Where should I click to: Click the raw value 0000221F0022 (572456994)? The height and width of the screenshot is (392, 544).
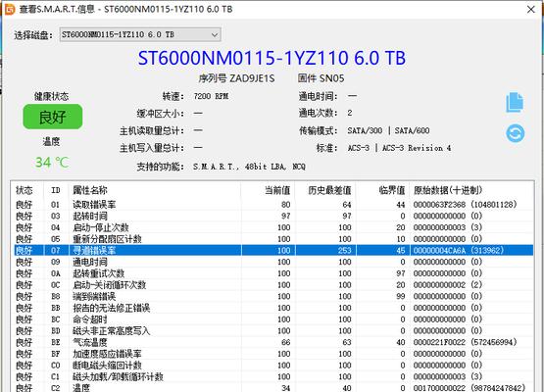(465, 342)
